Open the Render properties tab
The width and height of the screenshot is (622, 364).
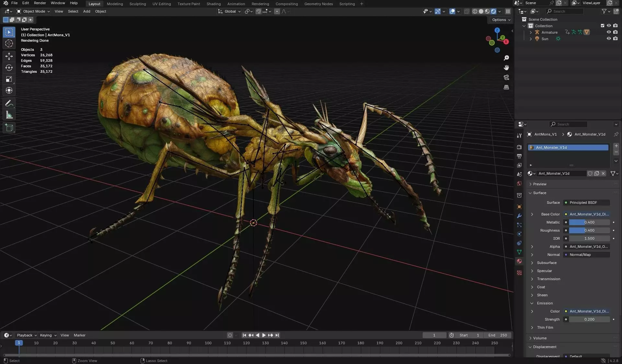519,147
